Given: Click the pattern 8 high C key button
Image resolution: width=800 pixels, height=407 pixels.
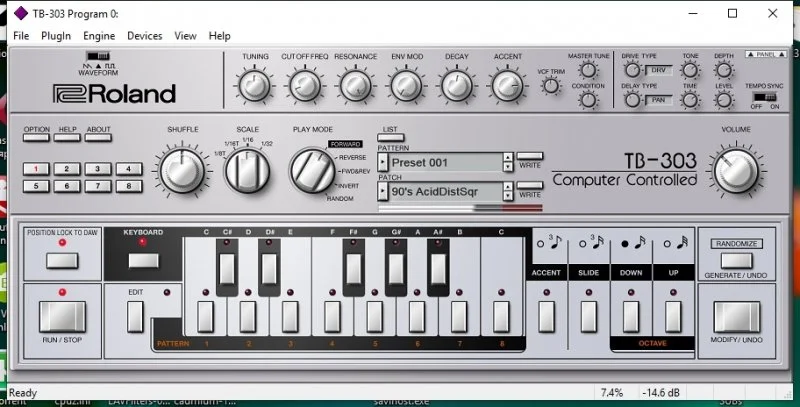Looking at the screenshot, I should tap(501, 317).
